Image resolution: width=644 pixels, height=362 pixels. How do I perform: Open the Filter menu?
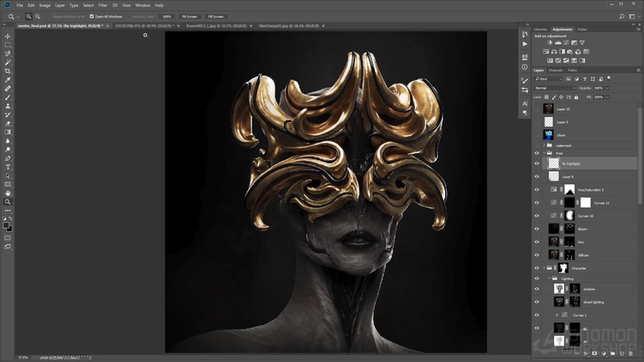click(x=103, y=5)
